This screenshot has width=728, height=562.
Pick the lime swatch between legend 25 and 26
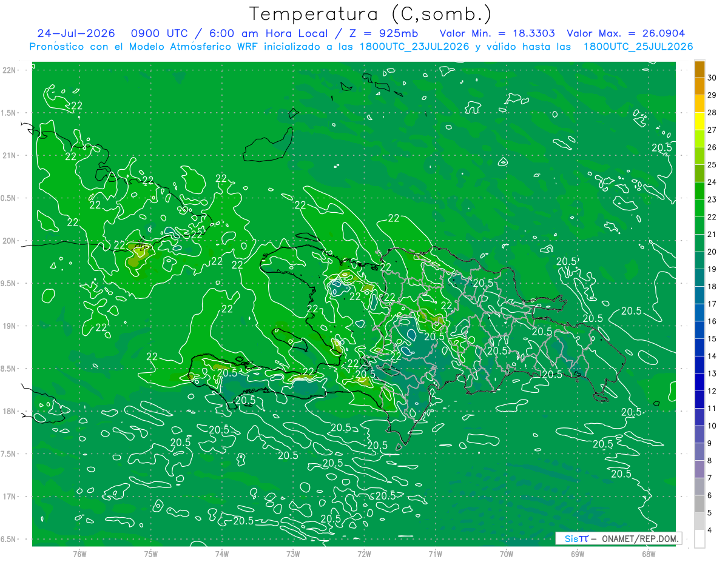point(699,156)
